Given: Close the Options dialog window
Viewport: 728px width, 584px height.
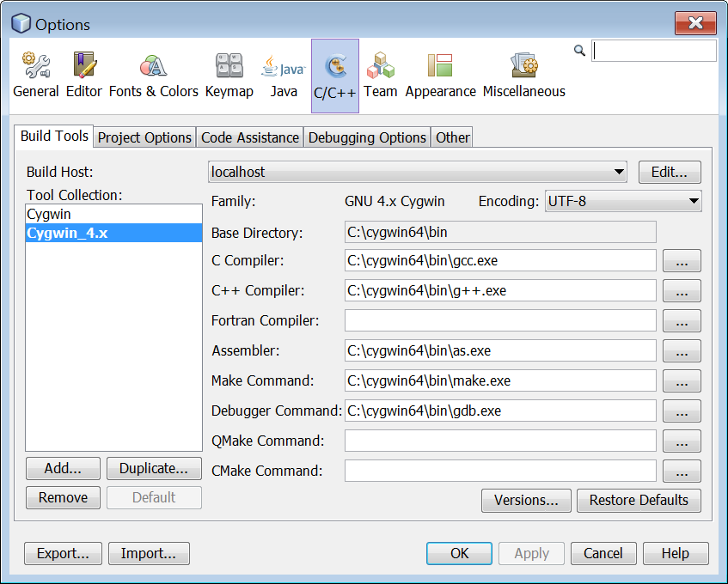Looking at the screenshot, I should (x=695, y=23).
